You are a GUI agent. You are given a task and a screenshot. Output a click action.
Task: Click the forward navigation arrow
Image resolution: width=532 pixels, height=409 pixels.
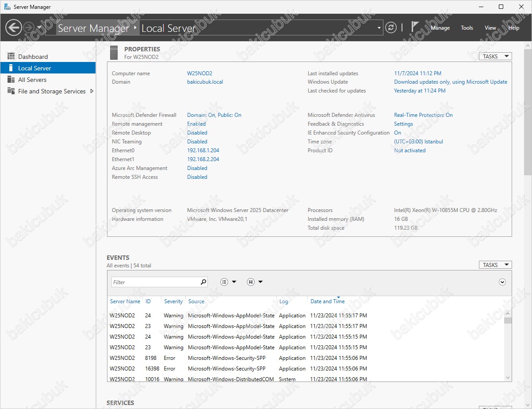(29, 27)
